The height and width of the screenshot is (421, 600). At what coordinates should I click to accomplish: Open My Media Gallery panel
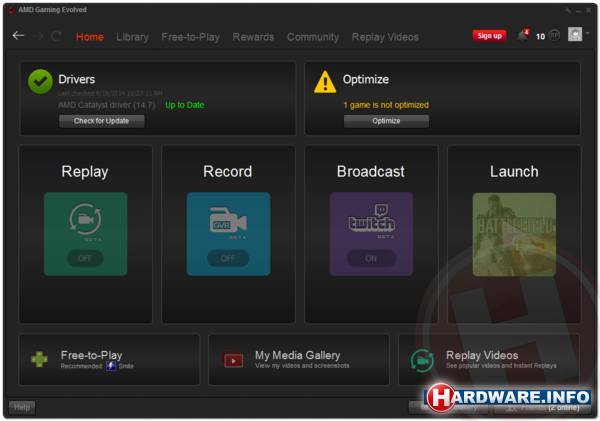[299, 359]
